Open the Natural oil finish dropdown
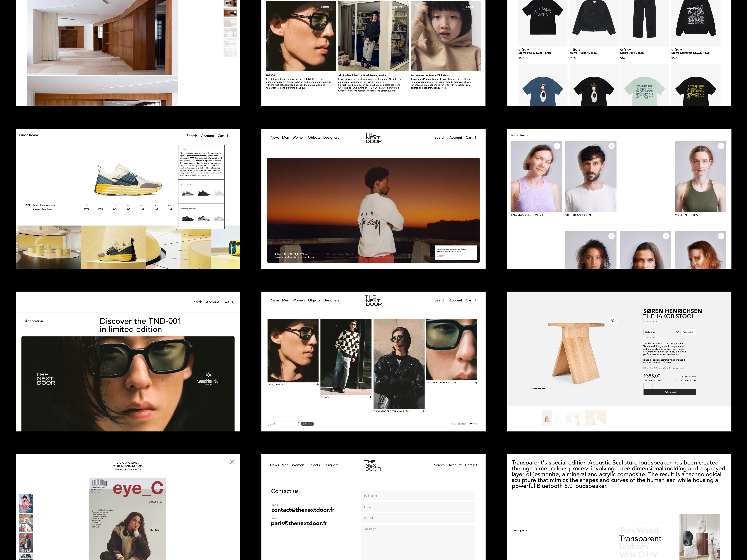Image resolution: width=747 pixels, height=560 pixels. coord(662,332)
